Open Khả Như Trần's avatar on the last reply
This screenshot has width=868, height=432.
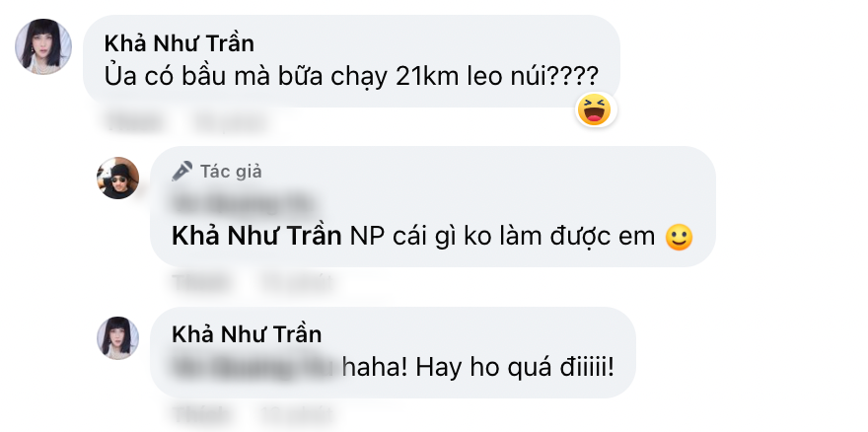point(118,338)
